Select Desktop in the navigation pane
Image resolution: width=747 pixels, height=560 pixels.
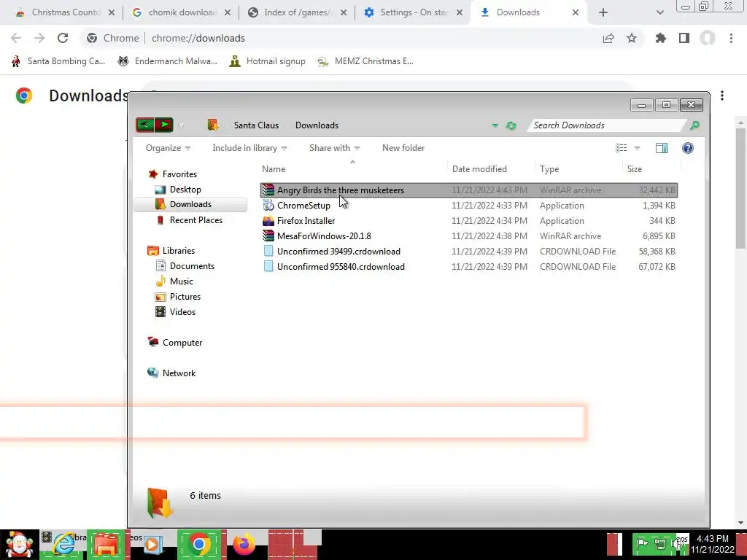(185, 190)
